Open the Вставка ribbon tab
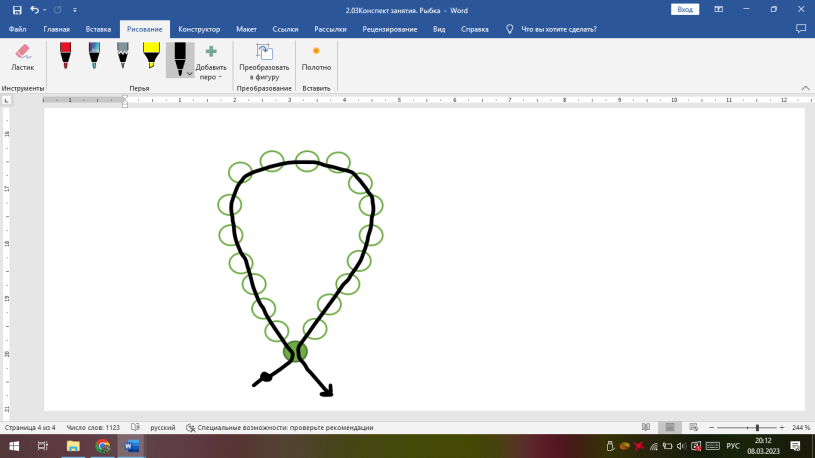 (99, 29)
